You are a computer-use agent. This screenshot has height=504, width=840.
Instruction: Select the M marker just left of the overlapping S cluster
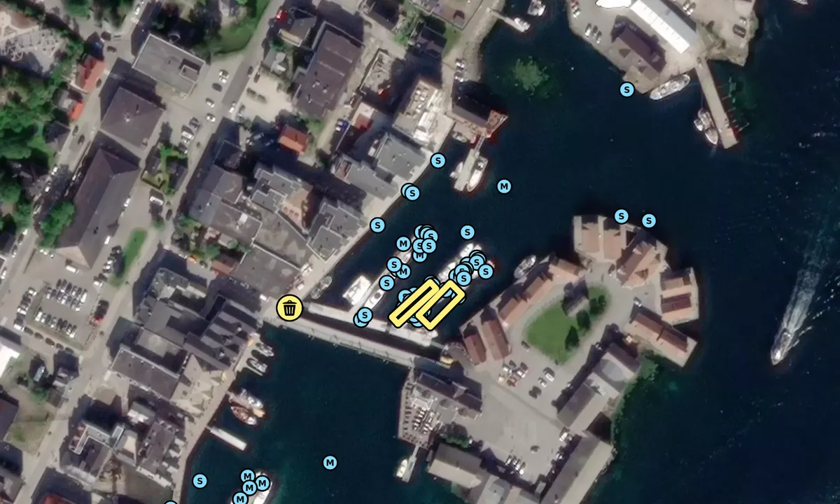[403, 243]
